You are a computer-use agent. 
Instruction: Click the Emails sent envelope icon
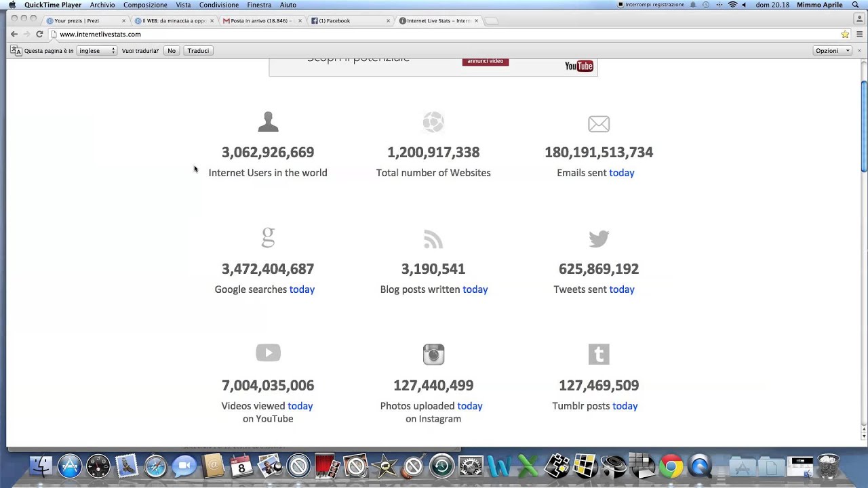[599, 124]
